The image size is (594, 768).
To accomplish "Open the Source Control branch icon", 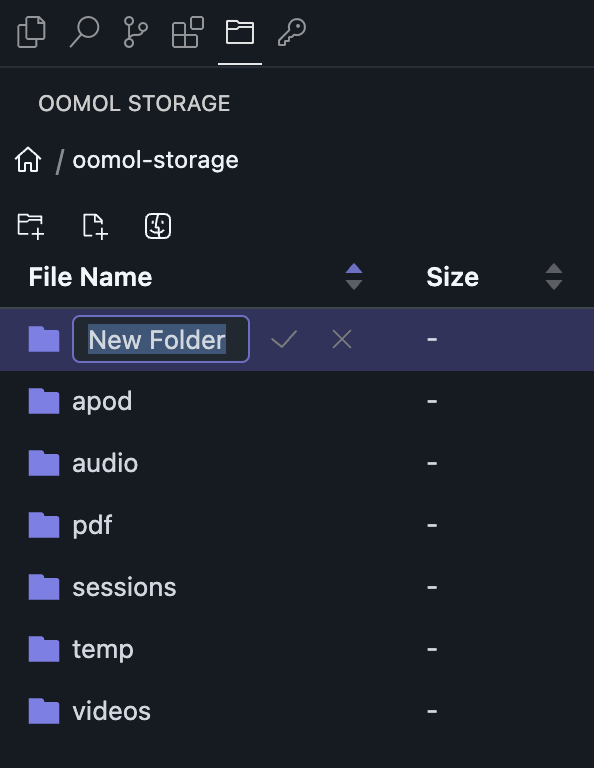I will (136, 32).
